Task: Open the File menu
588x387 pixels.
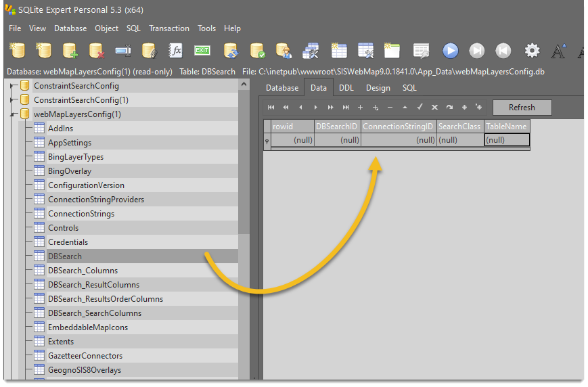Action: click(15, 28)
